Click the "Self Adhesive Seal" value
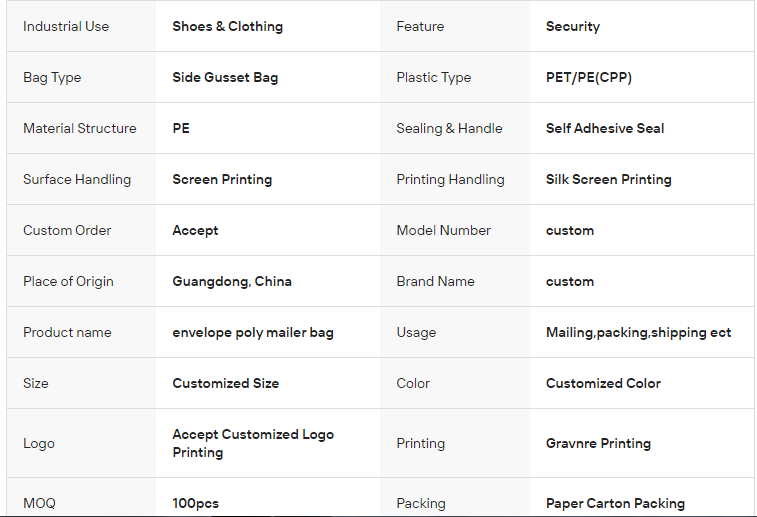The height and width of the screenshot is (517, 757). (x=604, y=128)
